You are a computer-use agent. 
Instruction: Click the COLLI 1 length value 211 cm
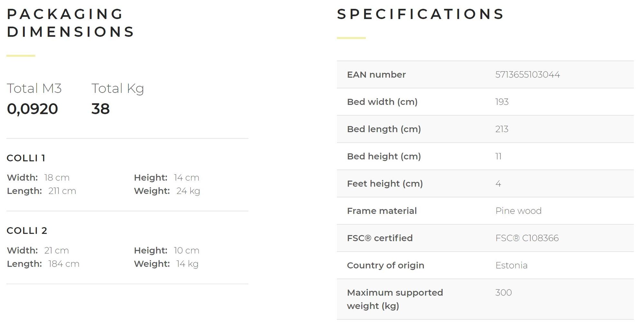click(x=62, y=191)
